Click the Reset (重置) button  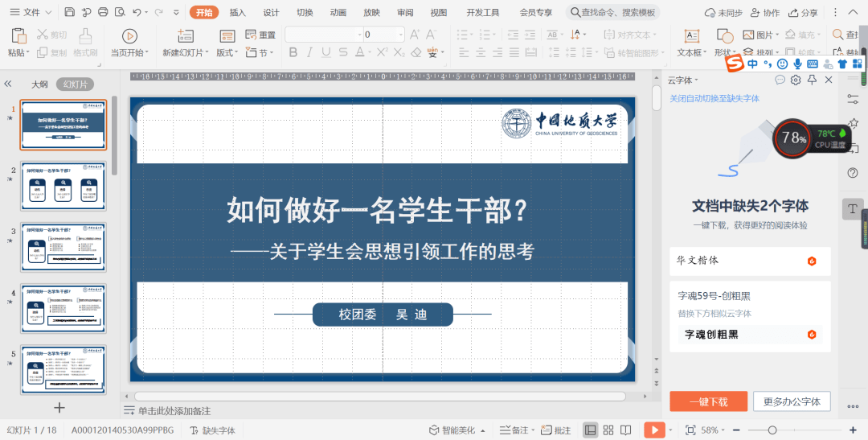coord(260,35)
